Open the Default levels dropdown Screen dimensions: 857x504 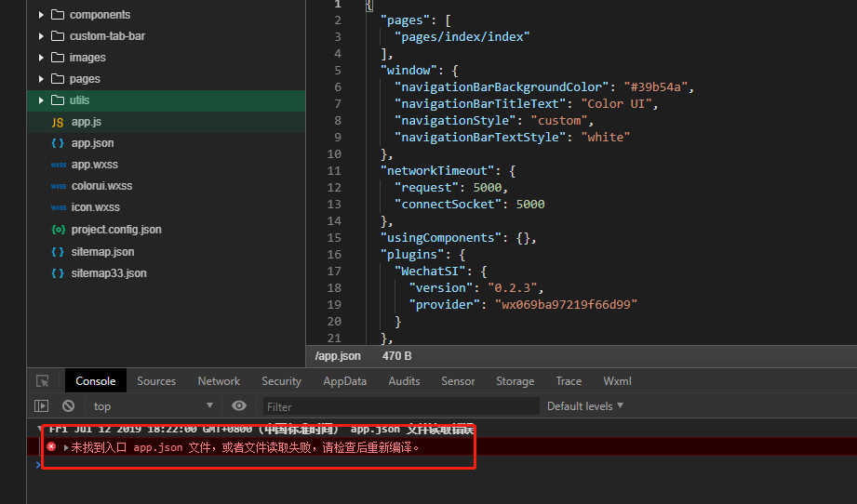[x=584, y=405]
